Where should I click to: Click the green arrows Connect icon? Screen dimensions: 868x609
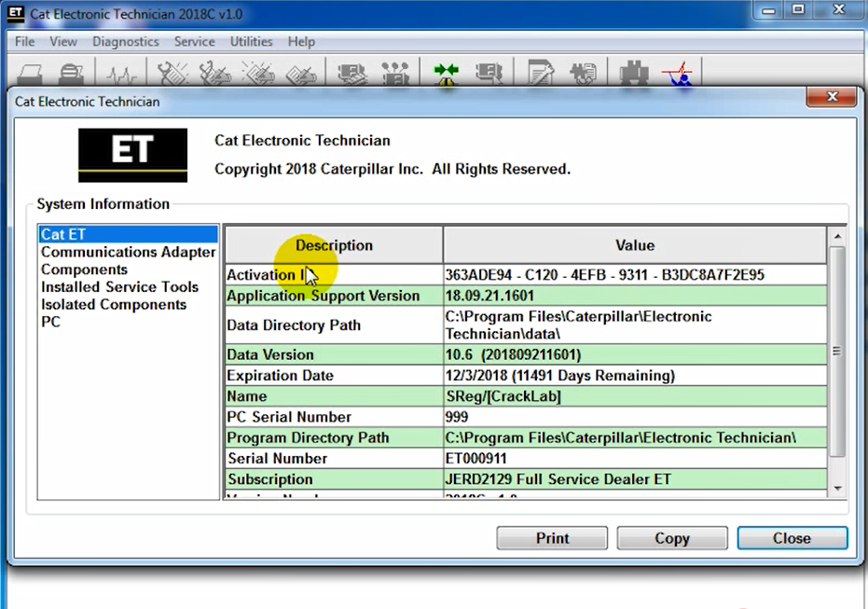(x=447, y=74)
